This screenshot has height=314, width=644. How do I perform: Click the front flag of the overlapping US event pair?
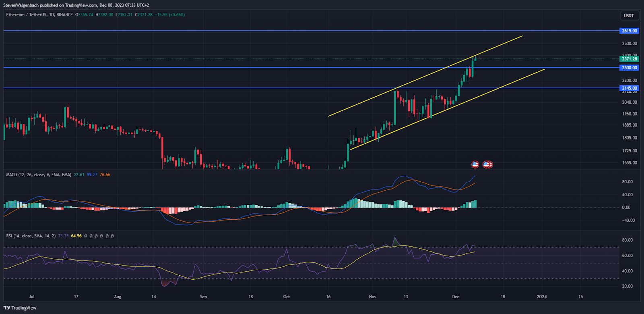[x=486, y=164]
